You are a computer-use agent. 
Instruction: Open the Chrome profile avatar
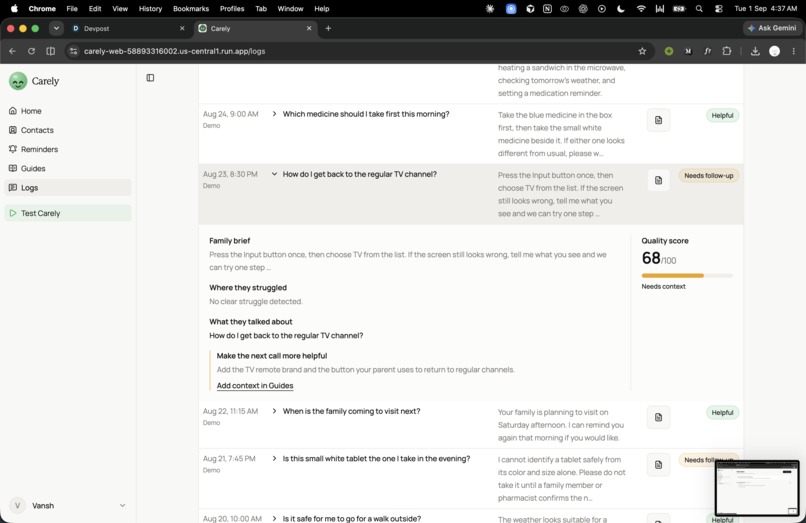(775, 51)
